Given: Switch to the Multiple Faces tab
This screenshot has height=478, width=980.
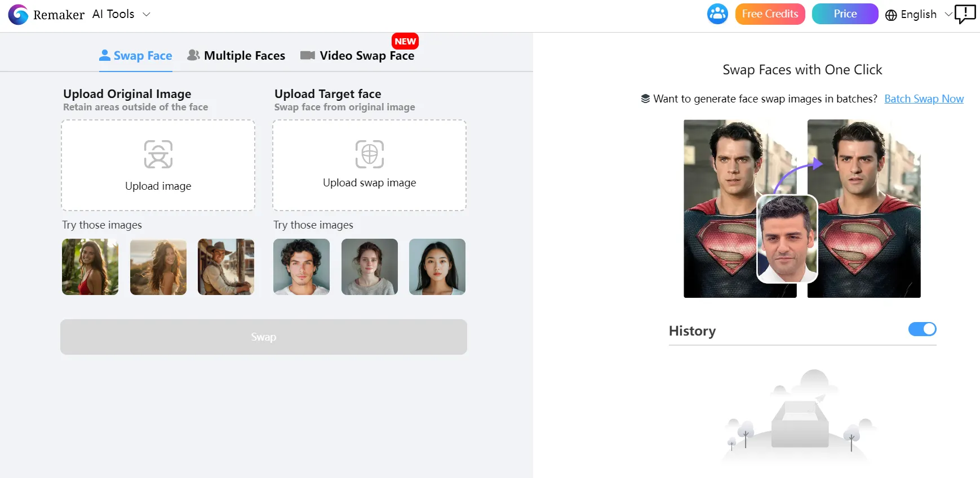Looking at the screenshot, I should point(236,56).
